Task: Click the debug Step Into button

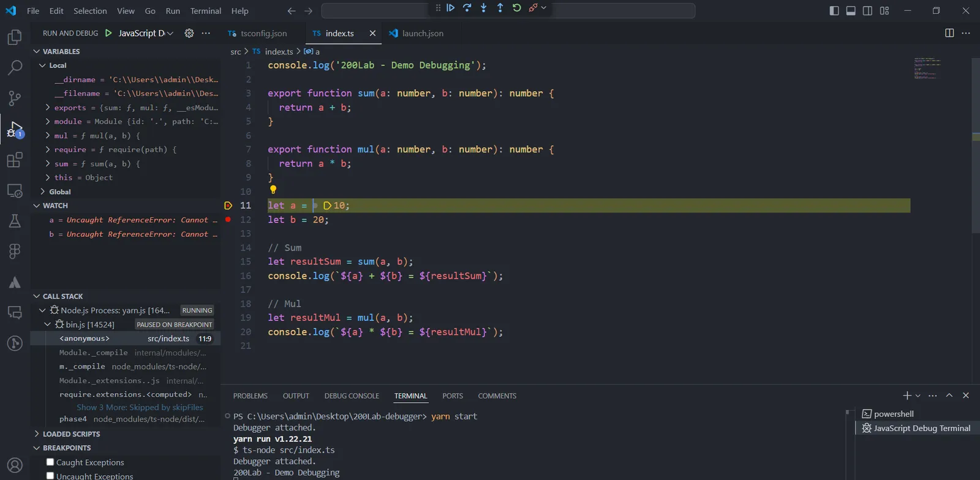Action: pos(484,8)
